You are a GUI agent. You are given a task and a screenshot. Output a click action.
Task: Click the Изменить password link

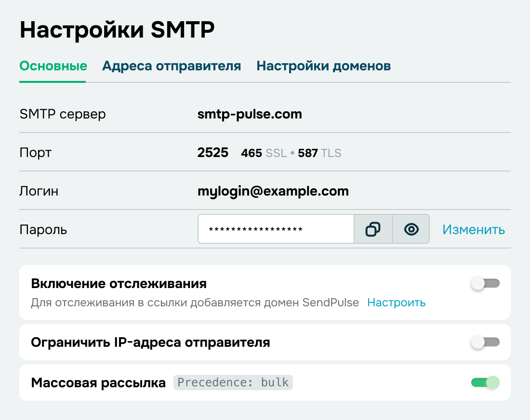pyautogui.click(x=474, y=229)
